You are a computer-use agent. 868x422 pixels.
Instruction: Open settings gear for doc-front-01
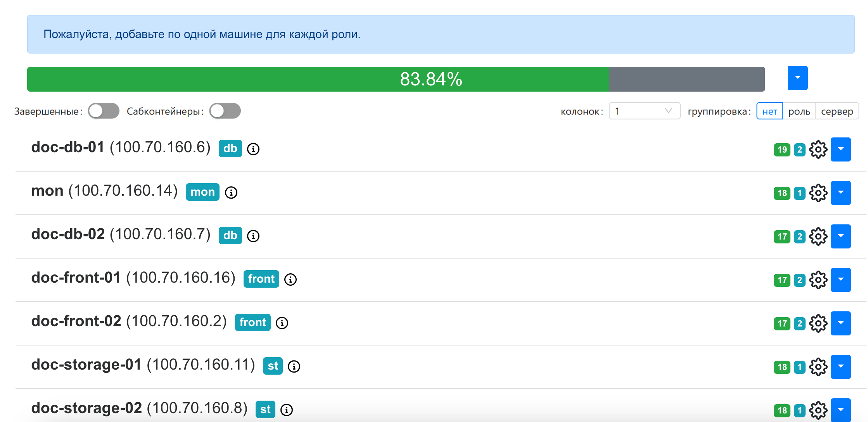pyautogui.click(x=818, y=280)
